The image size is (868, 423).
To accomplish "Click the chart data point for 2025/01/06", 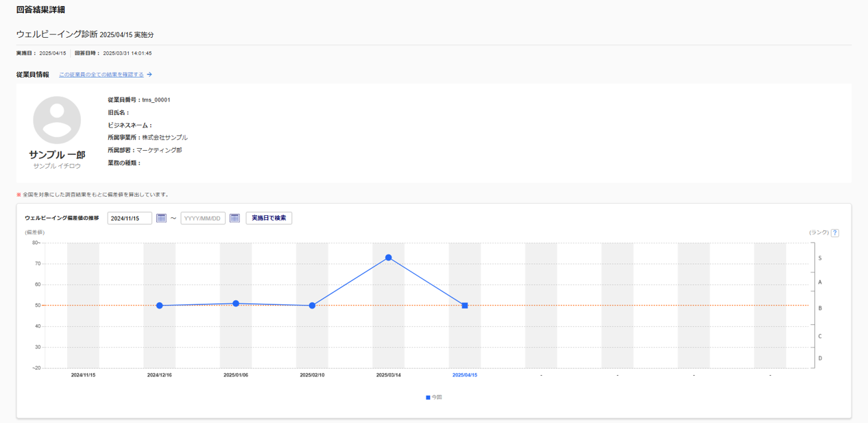I will 236,304.
